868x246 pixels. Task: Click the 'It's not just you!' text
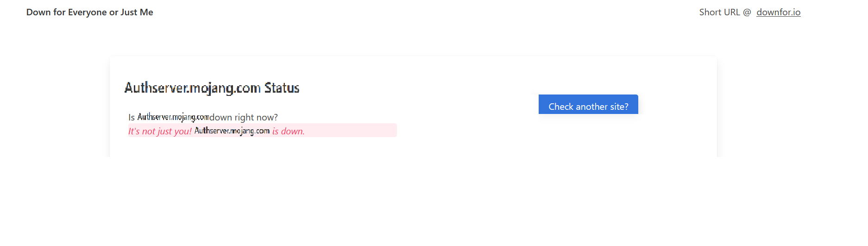coord(160,131)
